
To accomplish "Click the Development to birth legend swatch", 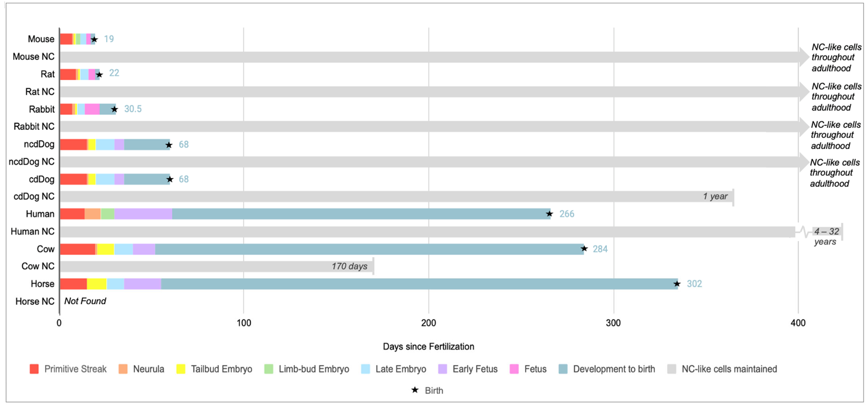I will point(563,369).
